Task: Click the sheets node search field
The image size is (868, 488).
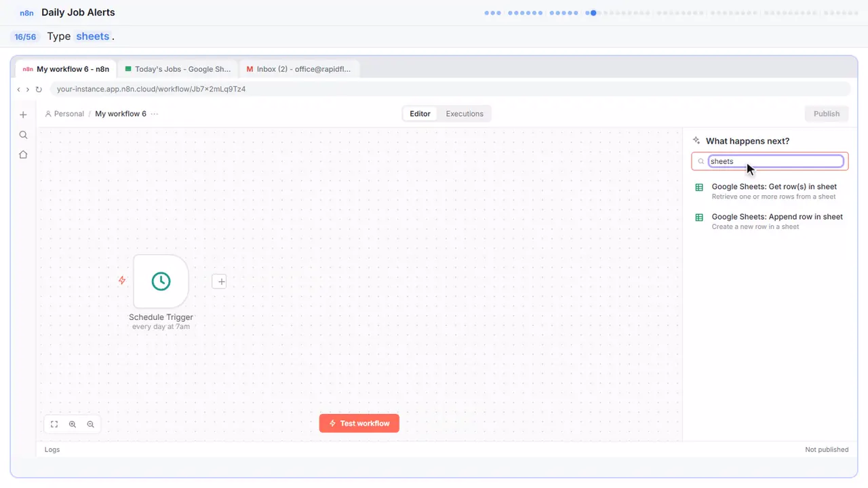Action: coord(776,161)
